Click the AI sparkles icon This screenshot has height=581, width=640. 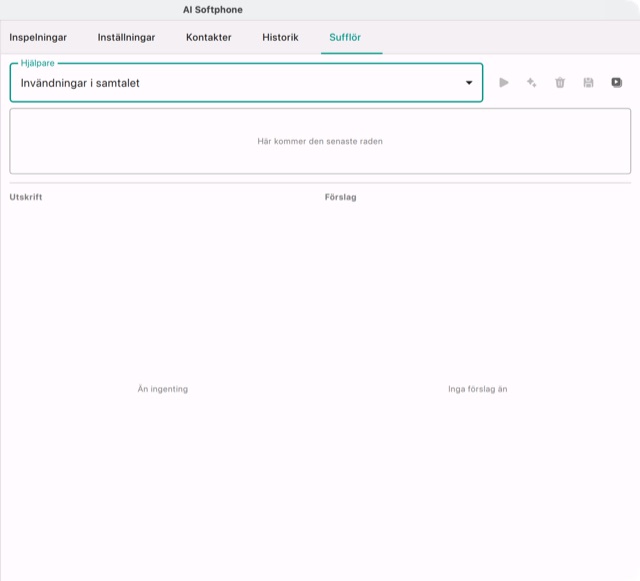pyautogui.click(x=531, y=83)
